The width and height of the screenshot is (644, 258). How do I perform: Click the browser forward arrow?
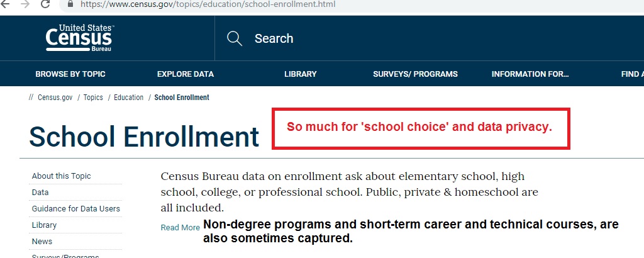coord(25,4)
